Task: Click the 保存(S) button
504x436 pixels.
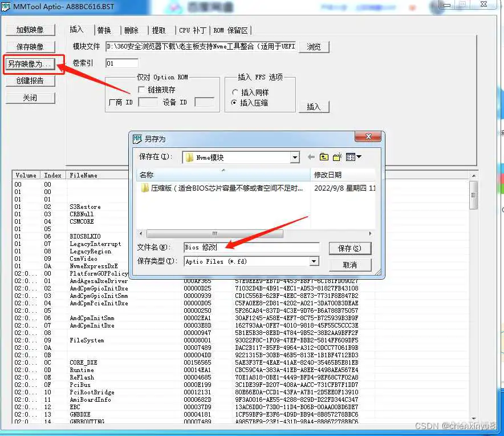Action: point(349,248)
